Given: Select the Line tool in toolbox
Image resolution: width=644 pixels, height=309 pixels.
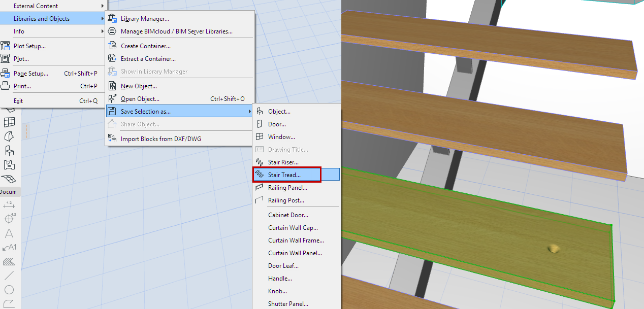Looking at the screenshot, I should pos(9,276).
